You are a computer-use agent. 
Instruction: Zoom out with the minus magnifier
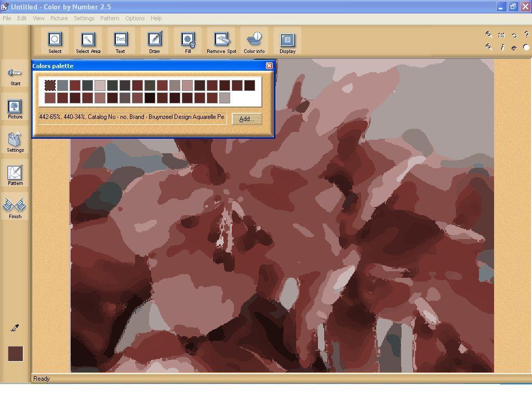pyautogui.click(x=488, y=47)
